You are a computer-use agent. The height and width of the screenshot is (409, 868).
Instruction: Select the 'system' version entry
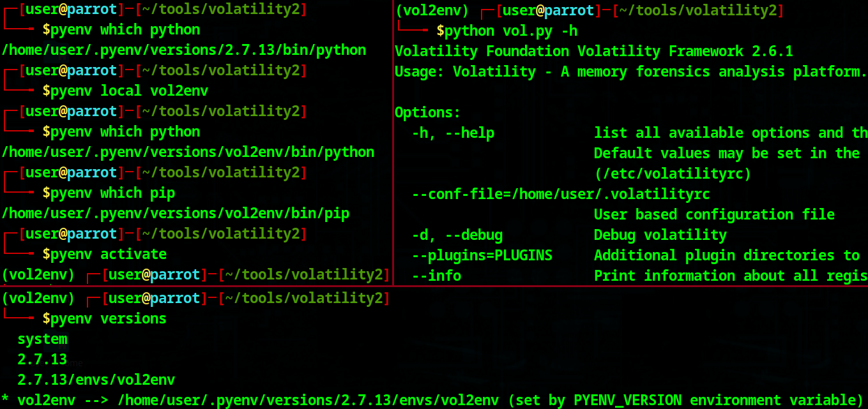coord(42,339)
